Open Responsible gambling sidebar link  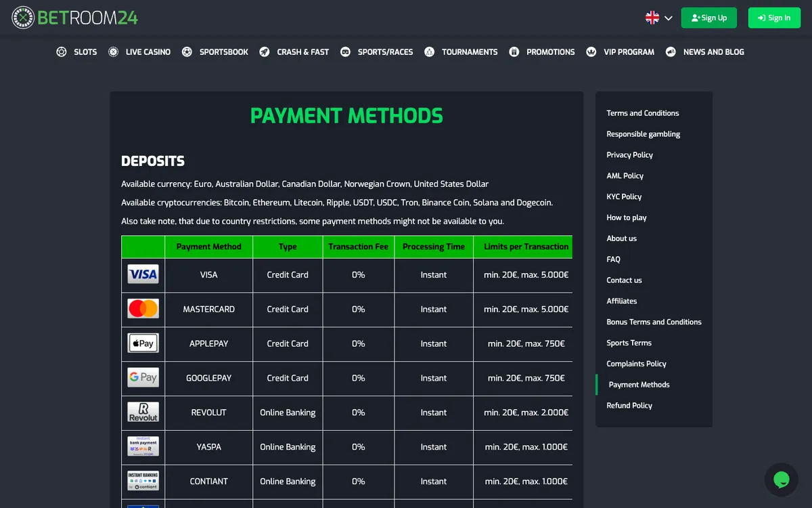click(x=644, y=134)
